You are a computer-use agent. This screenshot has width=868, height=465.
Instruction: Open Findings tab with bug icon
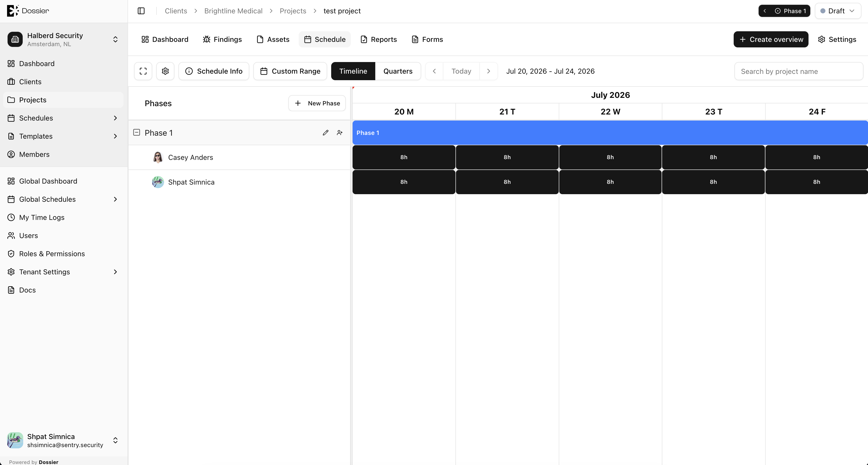coord(222,39)
